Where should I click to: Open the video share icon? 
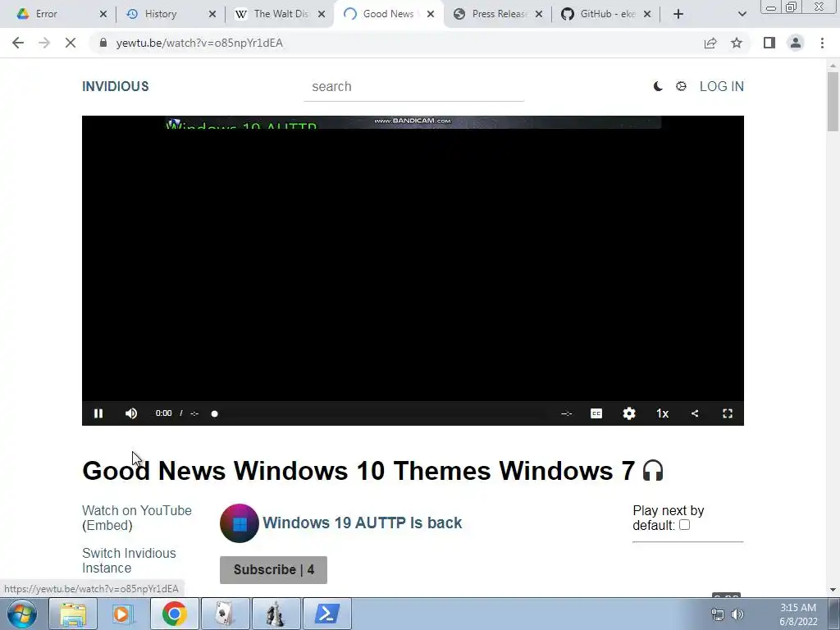coord(695,413)
